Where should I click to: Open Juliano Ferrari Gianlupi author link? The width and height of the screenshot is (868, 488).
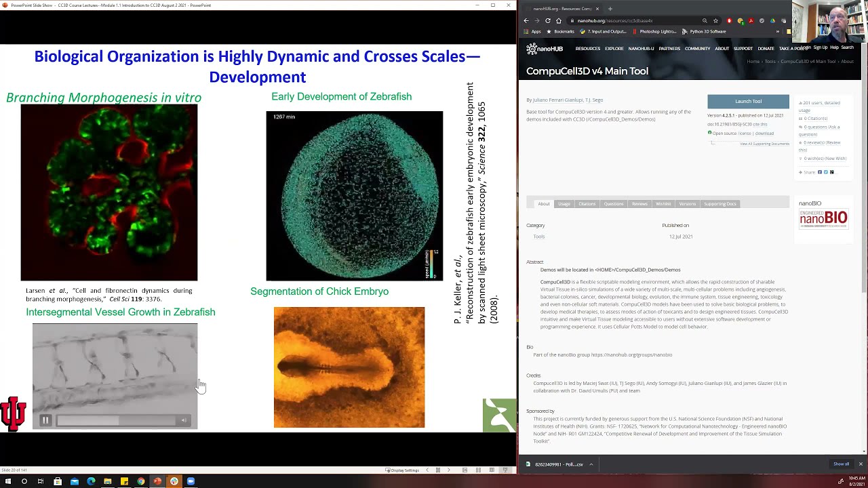pos(559,100)
